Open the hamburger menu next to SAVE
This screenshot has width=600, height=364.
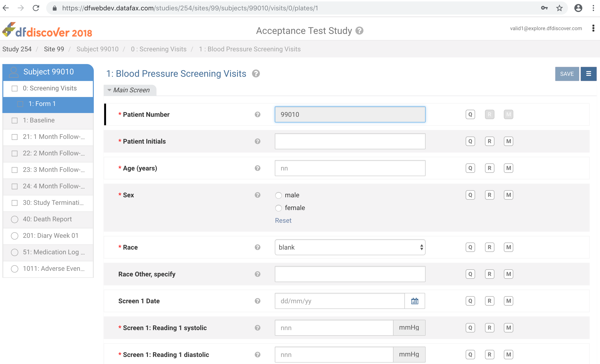coord(588,74)
